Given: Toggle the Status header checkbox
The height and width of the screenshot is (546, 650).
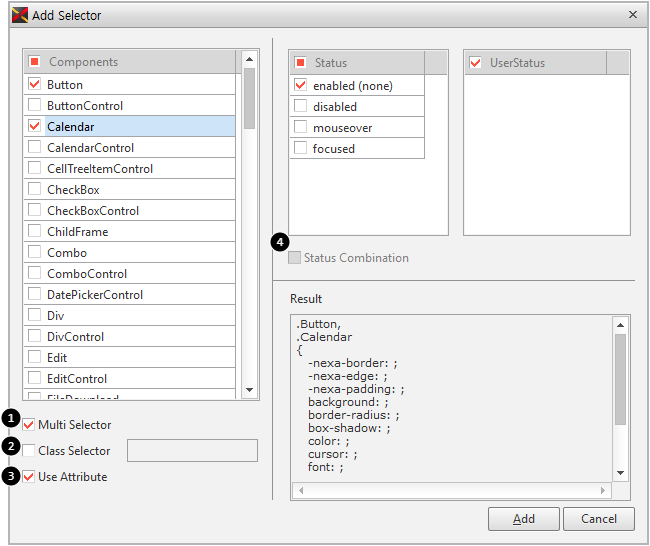Looking at the screenshot, I should tap(301, 63).
